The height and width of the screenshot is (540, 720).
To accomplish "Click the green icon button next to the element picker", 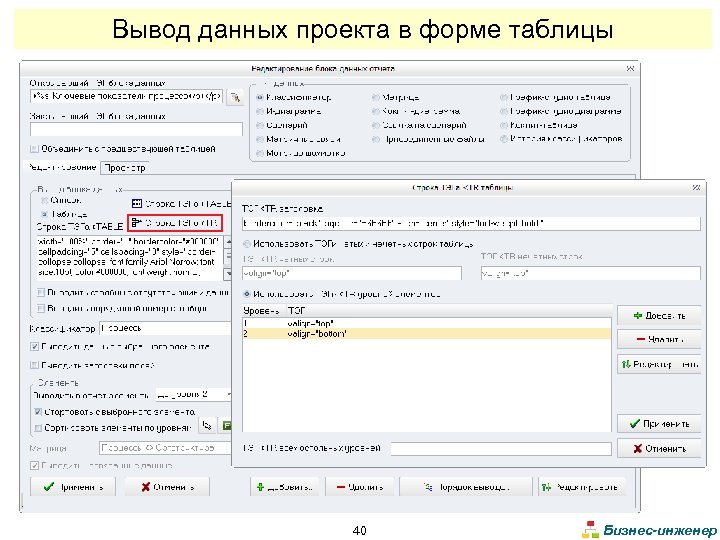I will pos(226,426).
